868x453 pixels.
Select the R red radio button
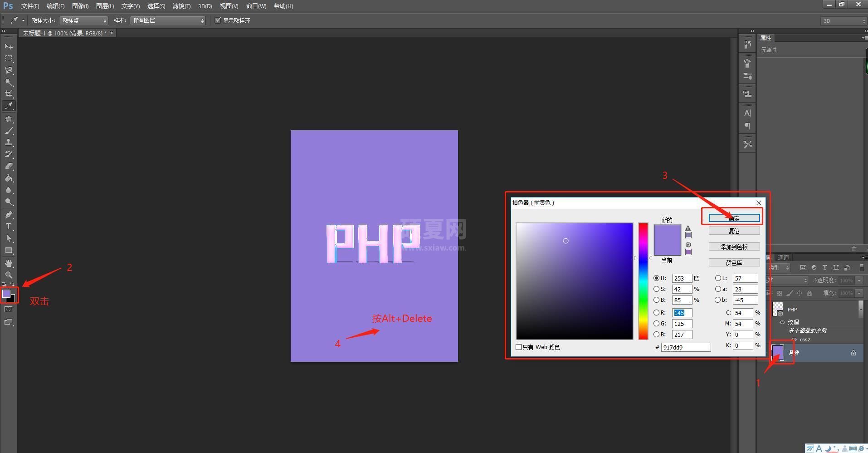click(x=656, y=313)
